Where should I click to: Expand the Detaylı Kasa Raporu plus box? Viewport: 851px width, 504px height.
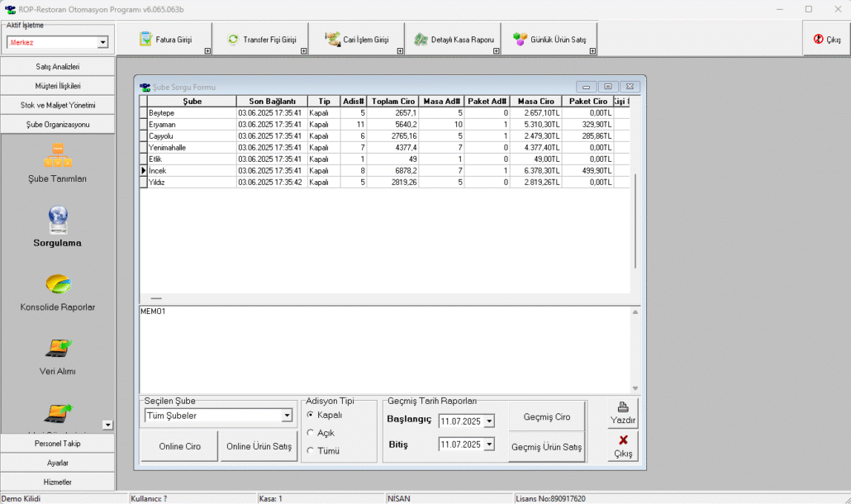point(496,51)
